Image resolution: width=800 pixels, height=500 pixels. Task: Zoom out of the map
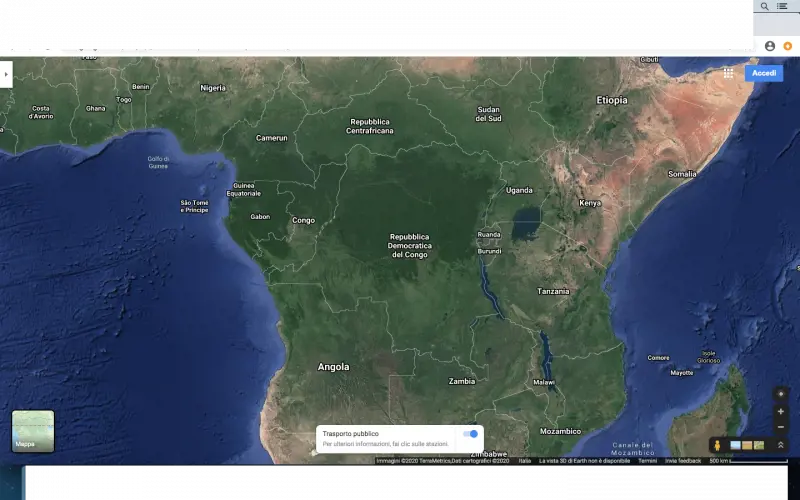781,427
